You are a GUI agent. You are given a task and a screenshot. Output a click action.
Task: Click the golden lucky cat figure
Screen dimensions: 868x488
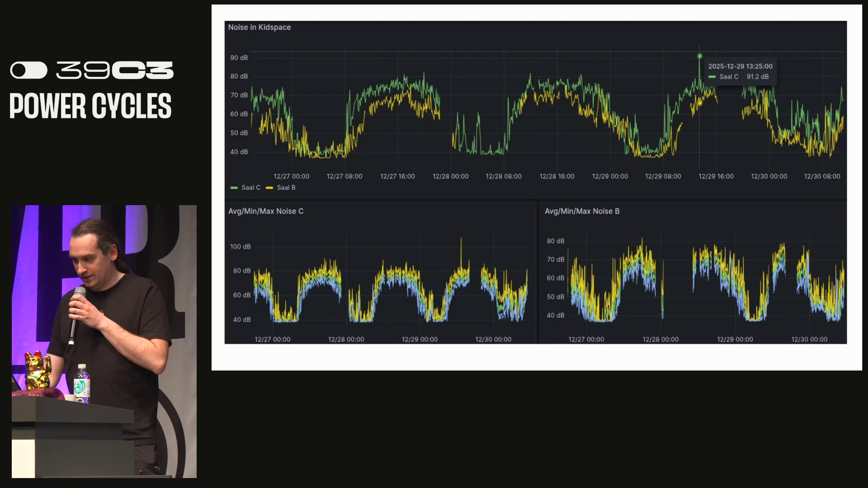click(37, 371)
